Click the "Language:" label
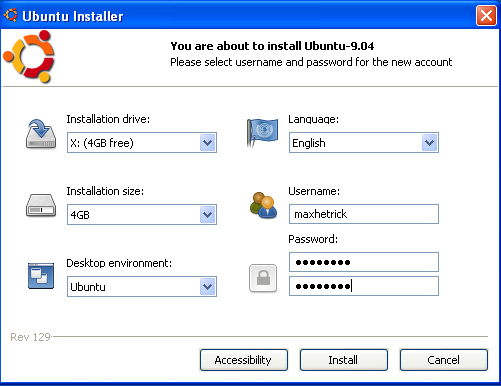The width and height of the screenshot is (501, 386). click(313, 119)
